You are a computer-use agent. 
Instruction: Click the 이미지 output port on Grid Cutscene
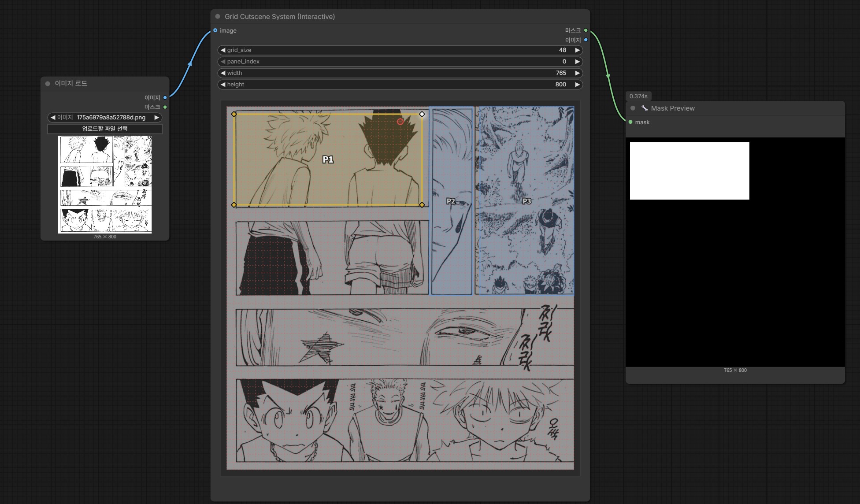click(586, 40)
